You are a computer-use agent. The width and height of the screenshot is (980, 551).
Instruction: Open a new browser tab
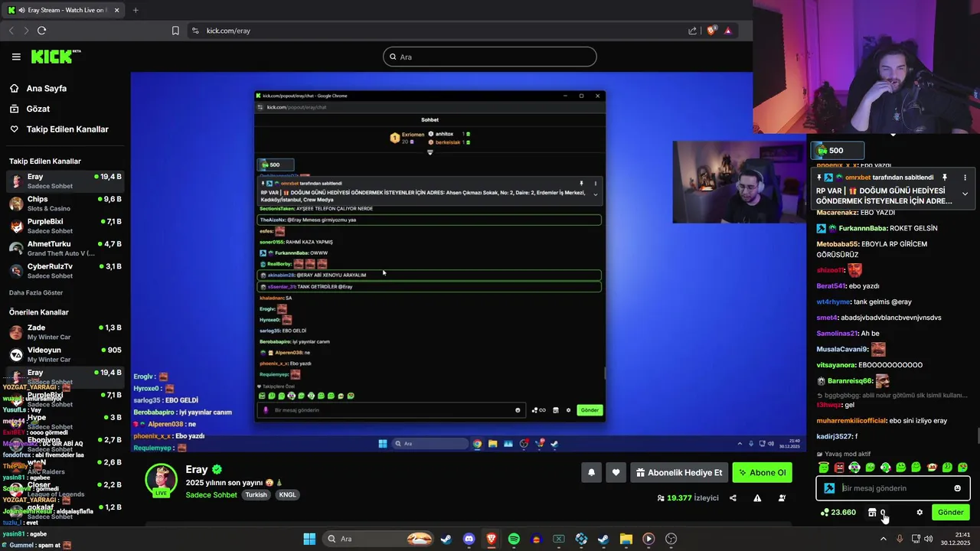[x=136, y=10]
